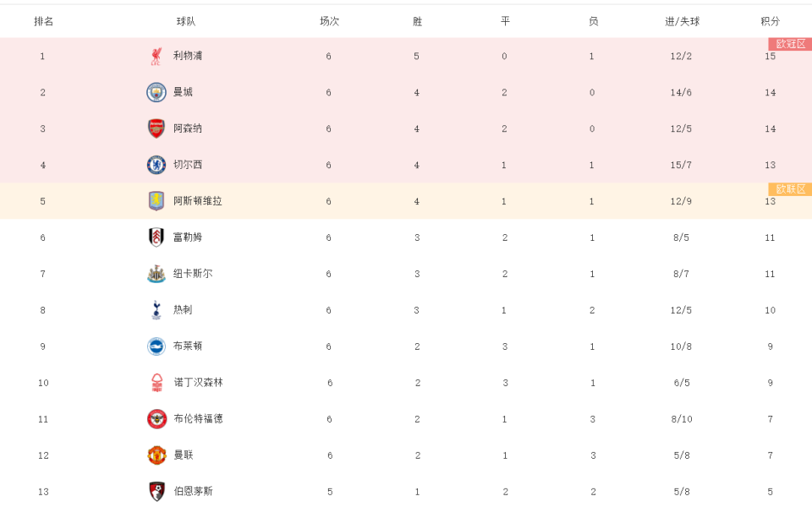Click the Aston Villa crest icon
The image size is (812, 518).
pyautogui.click(x=156, y=201)
